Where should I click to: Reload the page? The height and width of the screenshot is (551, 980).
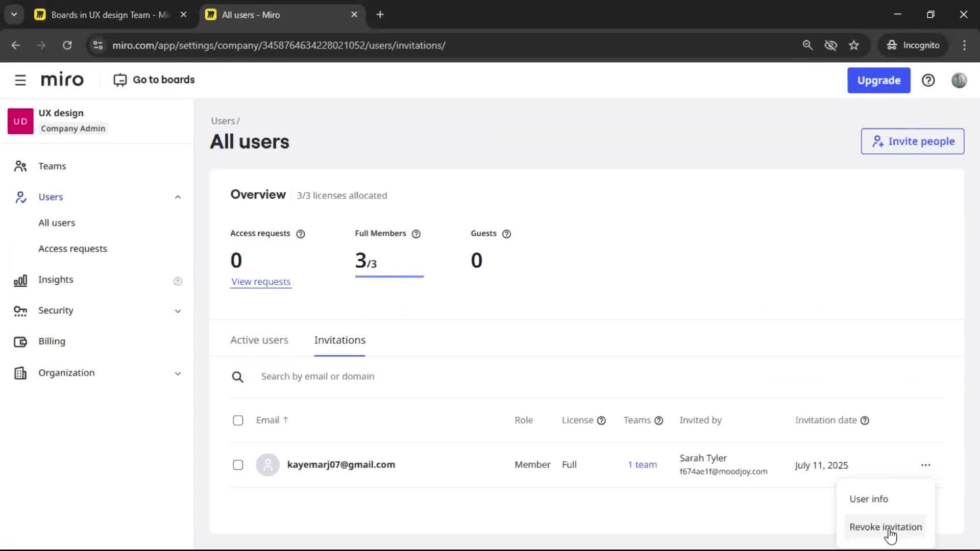(67, 45)
